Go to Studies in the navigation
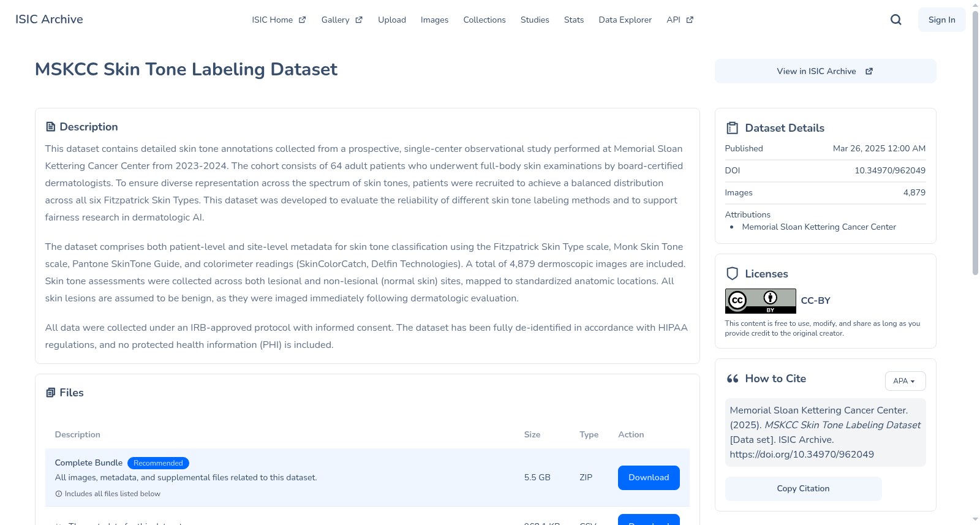The image size is (980, 525). click(535, 20)
